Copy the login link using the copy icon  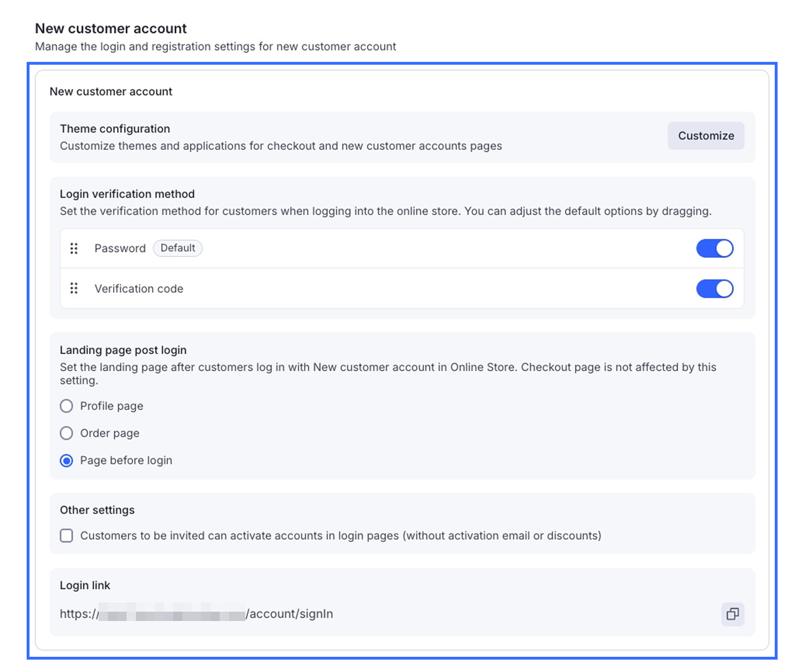(732, 614)
